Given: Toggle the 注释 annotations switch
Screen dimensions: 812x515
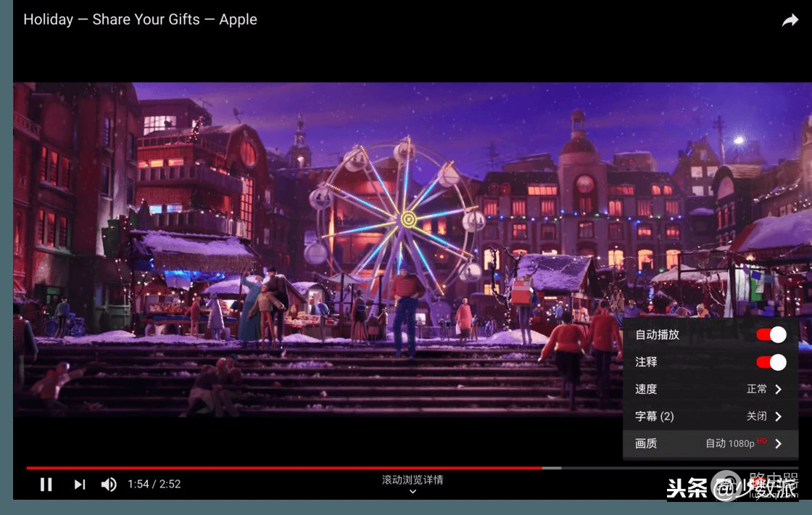Looking at the screenshot, I should pos(771,362).
